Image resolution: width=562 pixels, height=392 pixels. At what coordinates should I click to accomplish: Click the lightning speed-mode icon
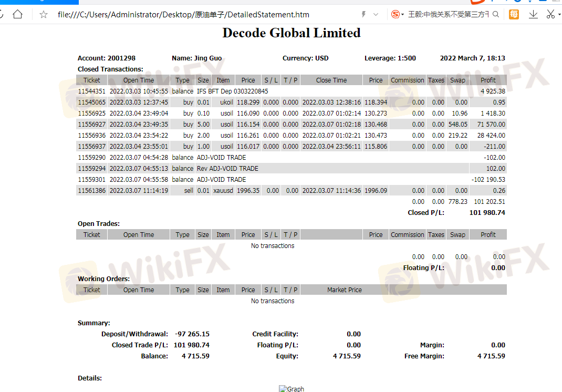[363, 14]
